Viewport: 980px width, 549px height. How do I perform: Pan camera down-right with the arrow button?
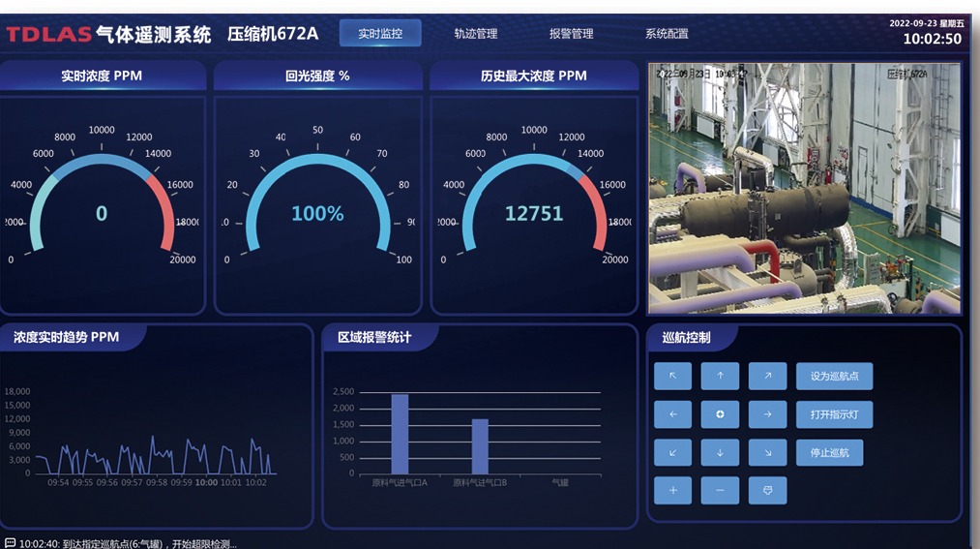tap(767, 453)
